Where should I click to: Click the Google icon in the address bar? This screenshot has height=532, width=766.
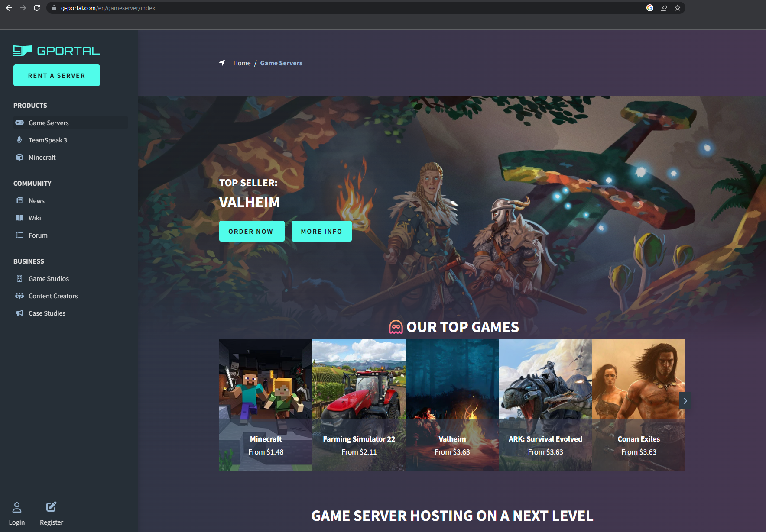[x=650, y=8]
